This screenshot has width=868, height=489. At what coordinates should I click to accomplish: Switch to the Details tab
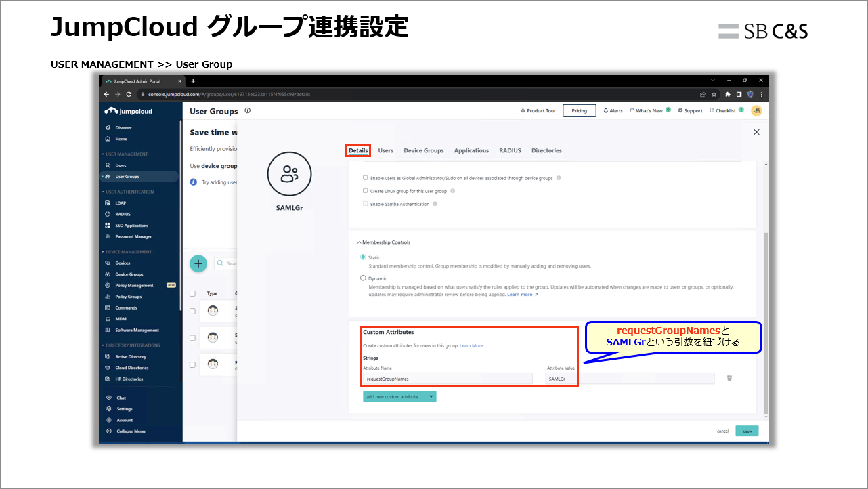(358, 150)
